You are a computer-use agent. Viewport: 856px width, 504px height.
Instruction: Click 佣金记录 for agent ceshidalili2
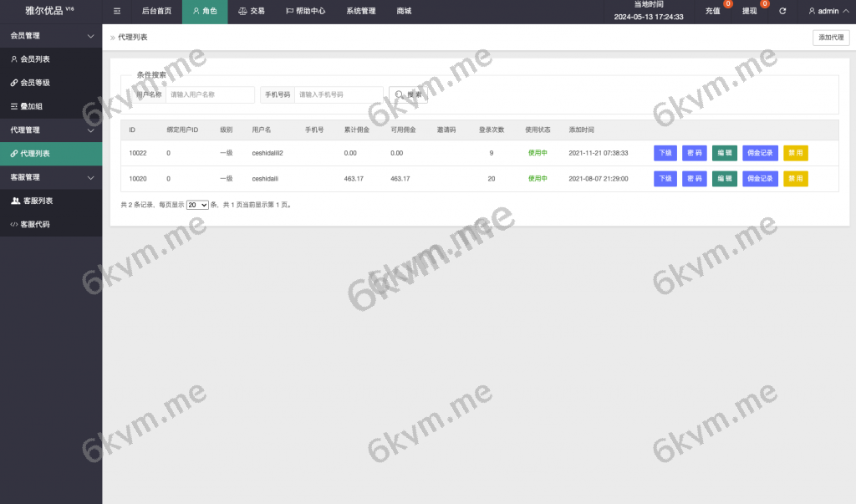[760, 154]
